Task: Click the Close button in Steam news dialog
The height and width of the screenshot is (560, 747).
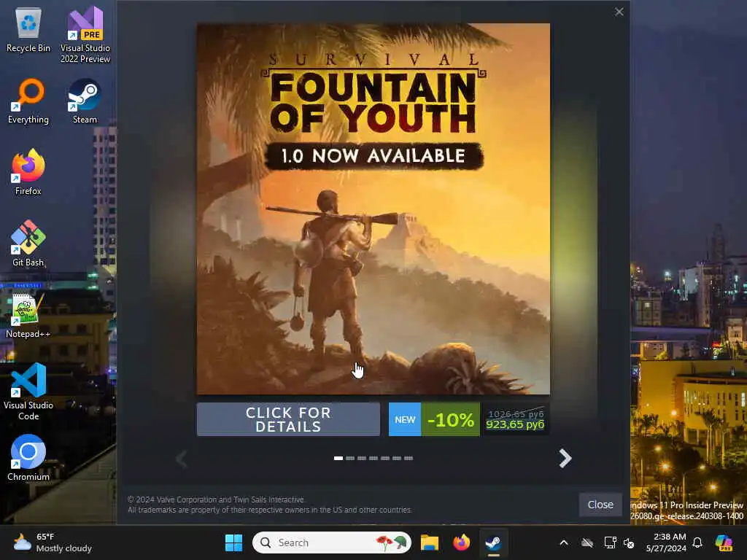Action: (600, 505)
